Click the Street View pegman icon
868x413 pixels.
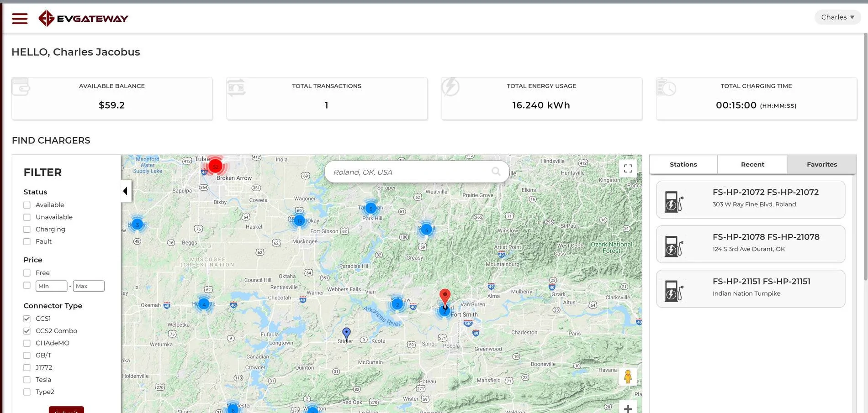(x=628, y=377)
